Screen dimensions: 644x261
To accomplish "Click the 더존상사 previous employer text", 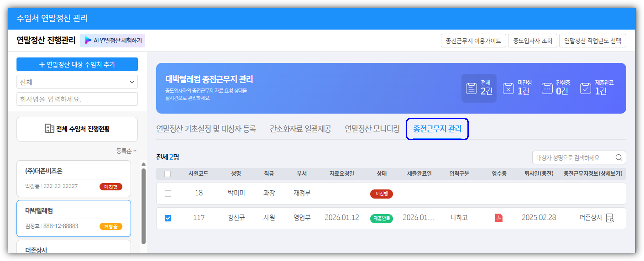I will click(x=591, y=217).
